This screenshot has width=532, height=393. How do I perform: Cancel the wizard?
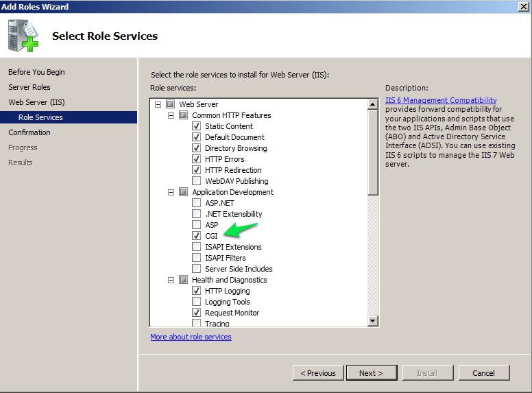coord(484,373)
